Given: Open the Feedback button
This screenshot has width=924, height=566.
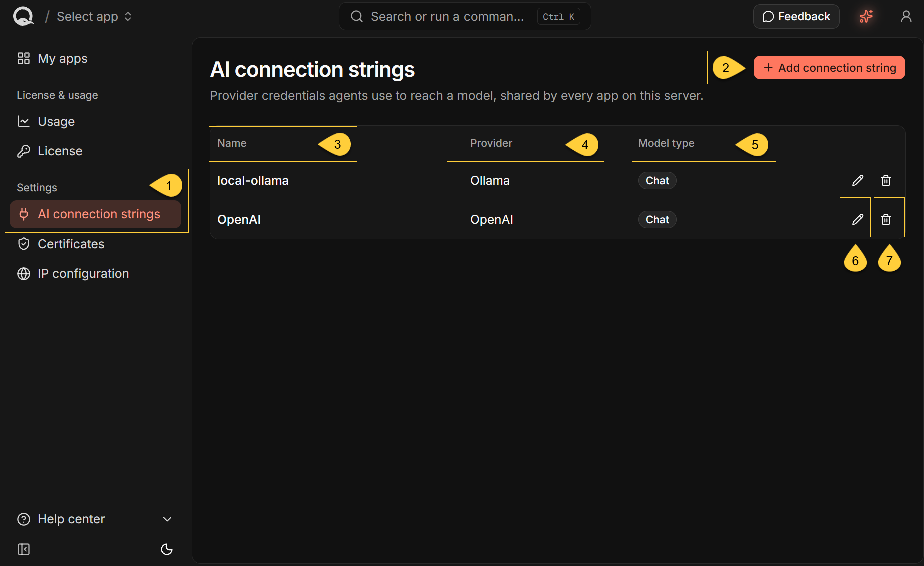Looking at the screenshot, I should [796, 17].
